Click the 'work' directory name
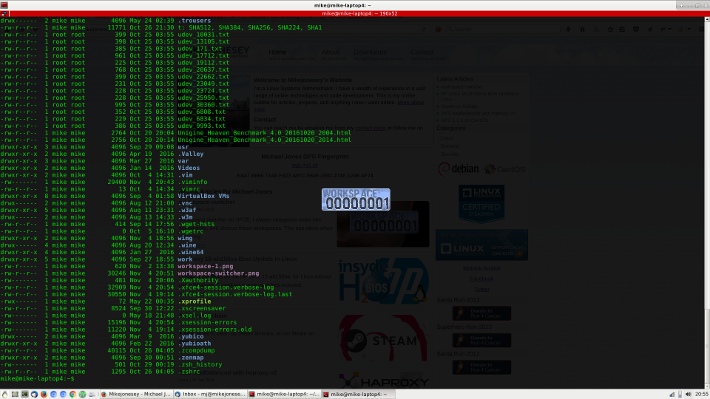This screenshot has width=710, height=399. 185,260
